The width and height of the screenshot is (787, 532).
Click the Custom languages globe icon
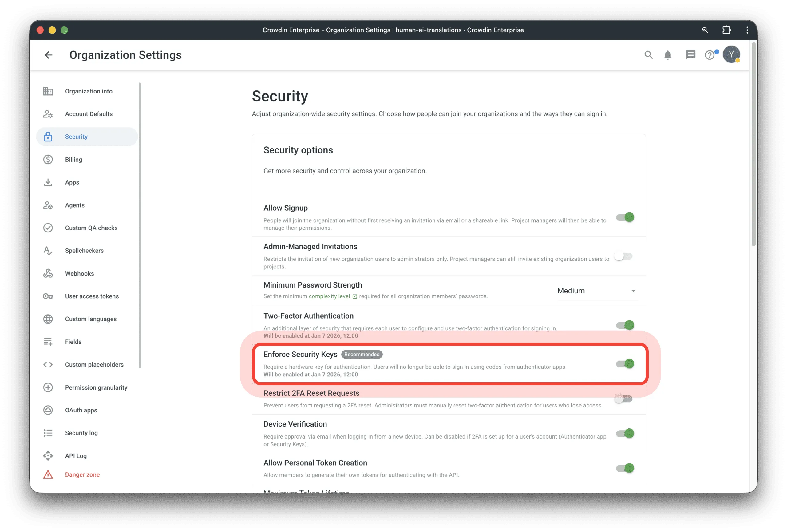click(x=48, y=319)
